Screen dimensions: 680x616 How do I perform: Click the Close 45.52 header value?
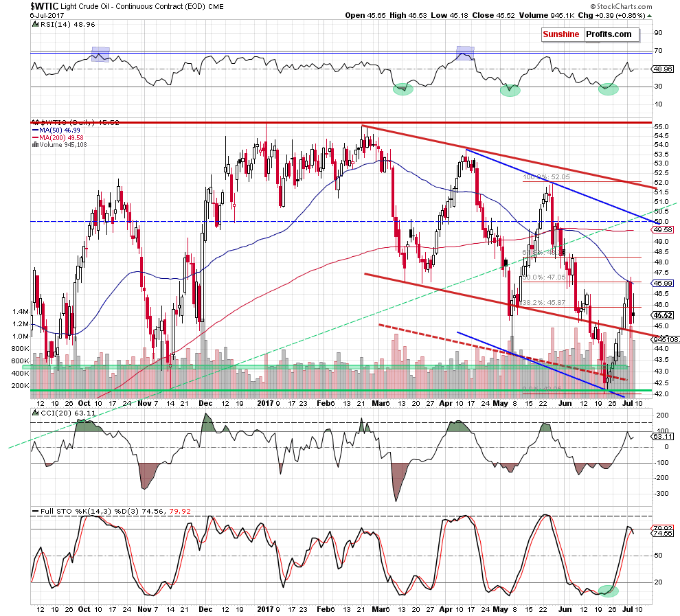click(494, 15)
